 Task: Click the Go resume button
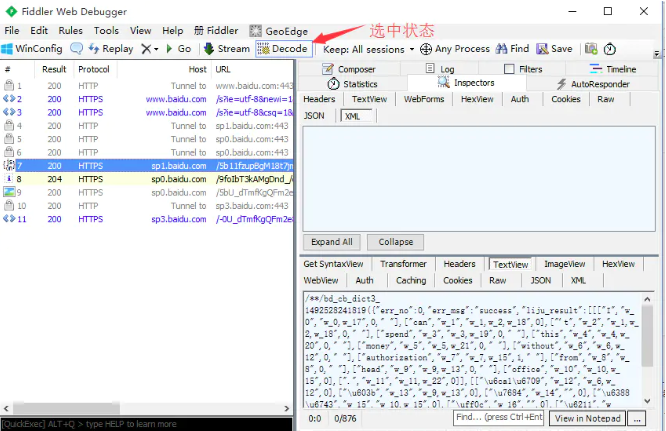(179, 49)
